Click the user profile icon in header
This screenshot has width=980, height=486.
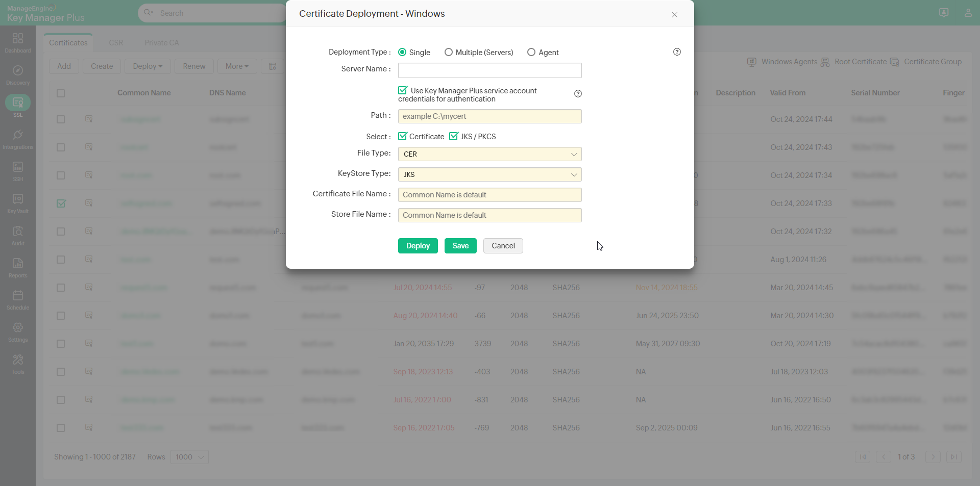968,13
